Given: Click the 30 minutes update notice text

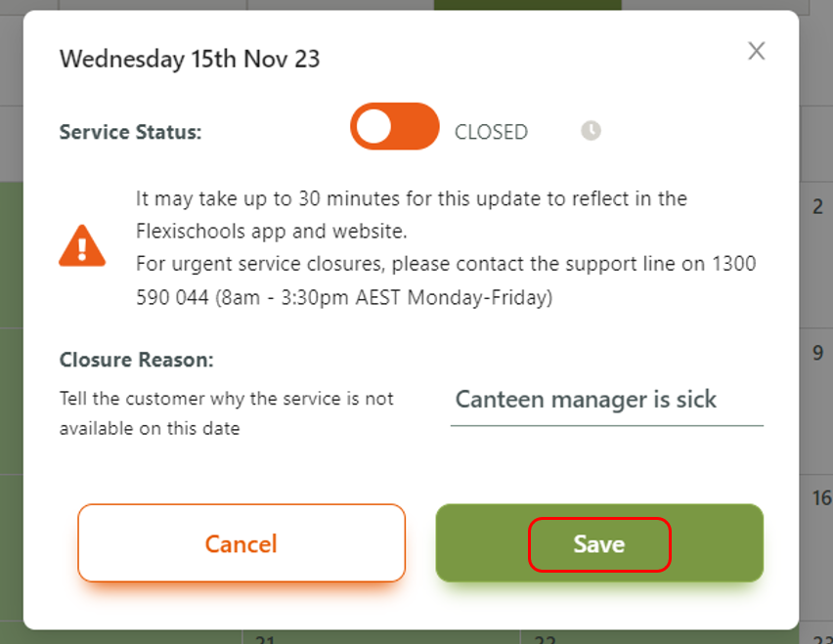Looking at the screenshot, I should (411, 199).
